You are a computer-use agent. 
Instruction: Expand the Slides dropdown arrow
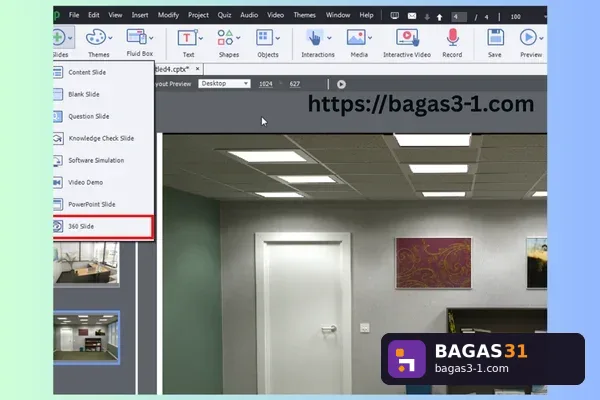point(70,38)
